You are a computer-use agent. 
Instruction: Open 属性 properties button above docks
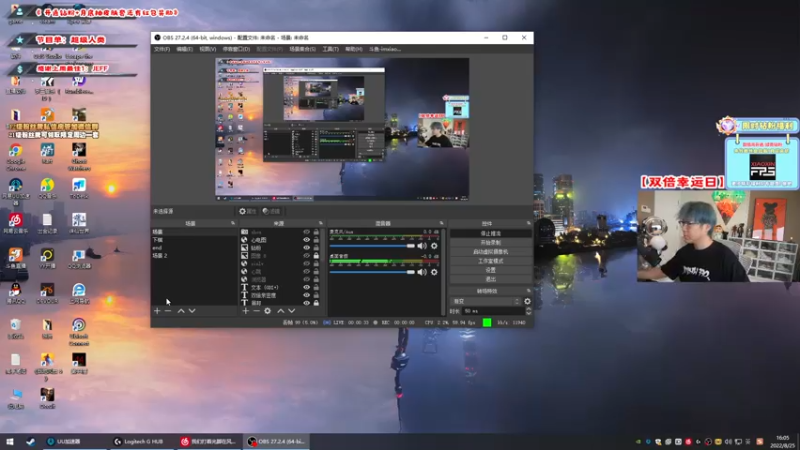(x=247, y=211)
